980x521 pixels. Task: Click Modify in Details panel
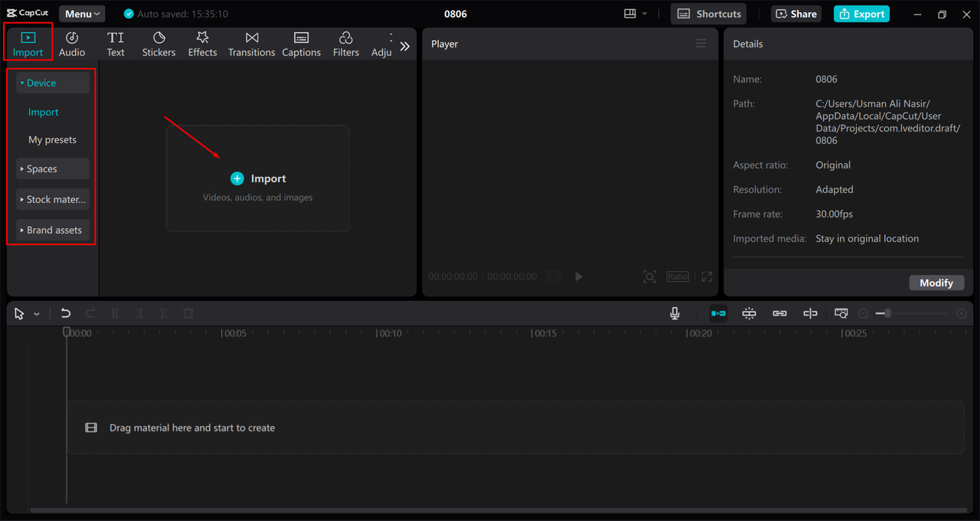click(x=936, y=283)
